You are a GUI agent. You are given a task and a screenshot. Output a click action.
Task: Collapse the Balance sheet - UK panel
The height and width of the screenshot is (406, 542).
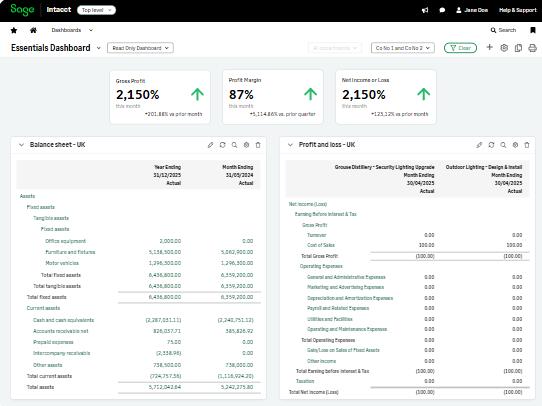point(21,145)
